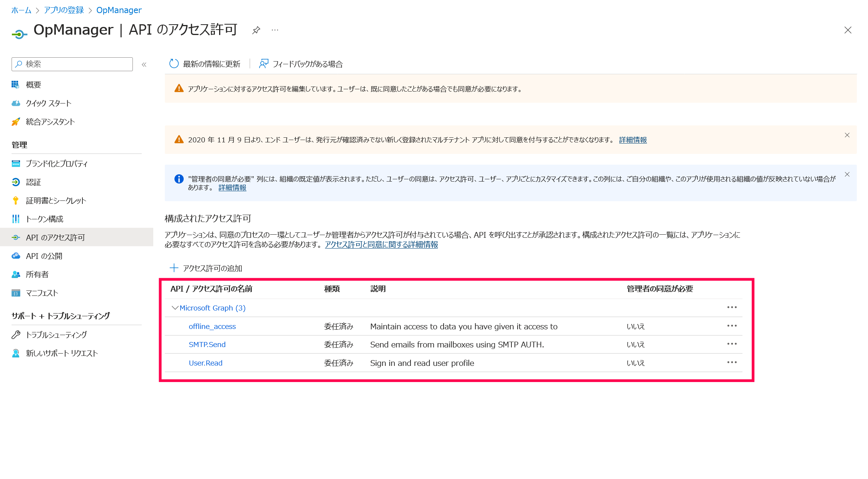This screenshot has height=479, width=868.
Task: Open the マニフェスト editor
Action: (42, 292)
